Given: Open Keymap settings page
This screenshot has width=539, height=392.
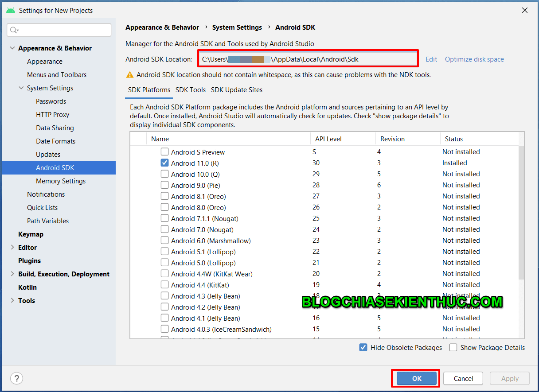Looking at the screenshot, I should pos(31,234).
